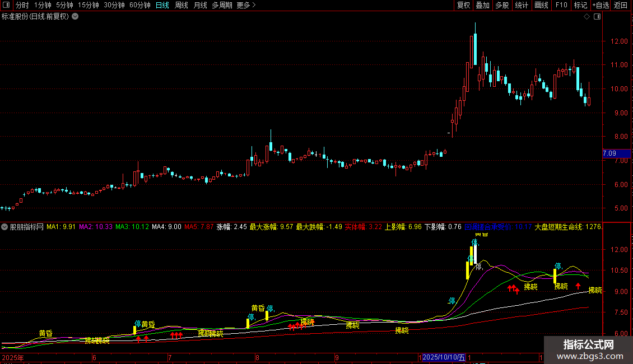633x364 pixels.
Task: Click the diamond marker icon above the chart
Action: [x=587, y=17]
